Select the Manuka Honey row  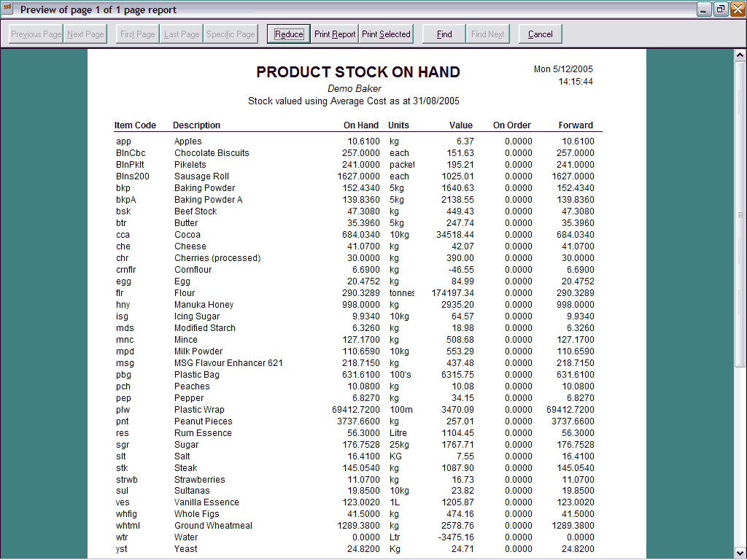pyautogui.click(x=204, y=305)
